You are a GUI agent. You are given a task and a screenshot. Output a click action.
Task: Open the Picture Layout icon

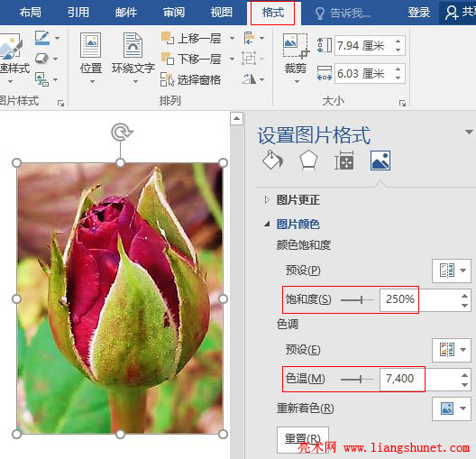41,79
